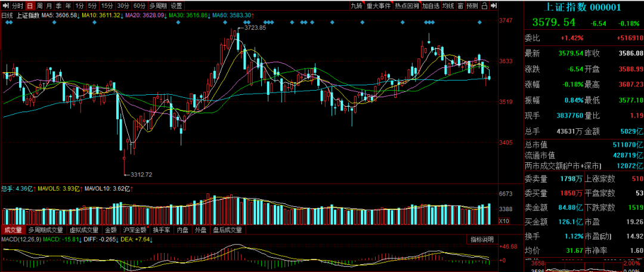The width and height of the screenshot is (644, 272).
Task: Select the 季 quarterly period tab
Action: [58, 6]
